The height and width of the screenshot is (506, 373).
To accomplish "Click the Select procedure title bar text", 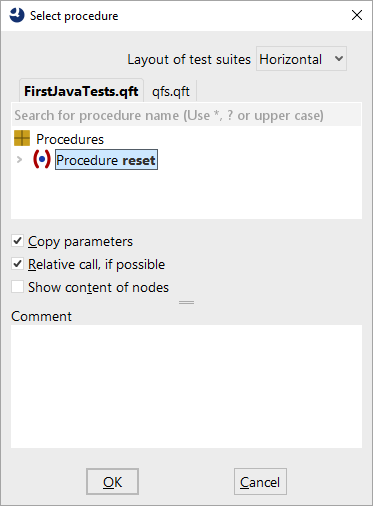I will [x=74, y=16].
